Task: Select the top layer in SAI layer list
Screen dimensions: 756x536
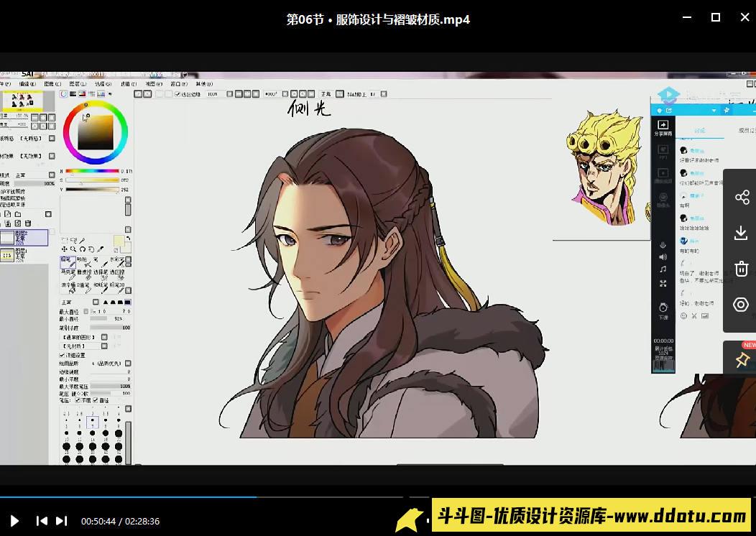Action: [x=24, y=238]
